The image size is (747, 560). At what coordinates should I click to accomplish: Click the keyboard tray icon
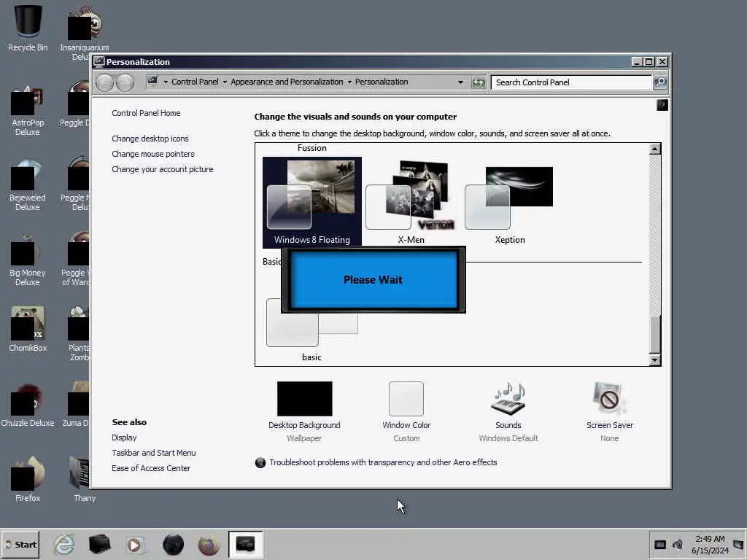coord(659,545)
